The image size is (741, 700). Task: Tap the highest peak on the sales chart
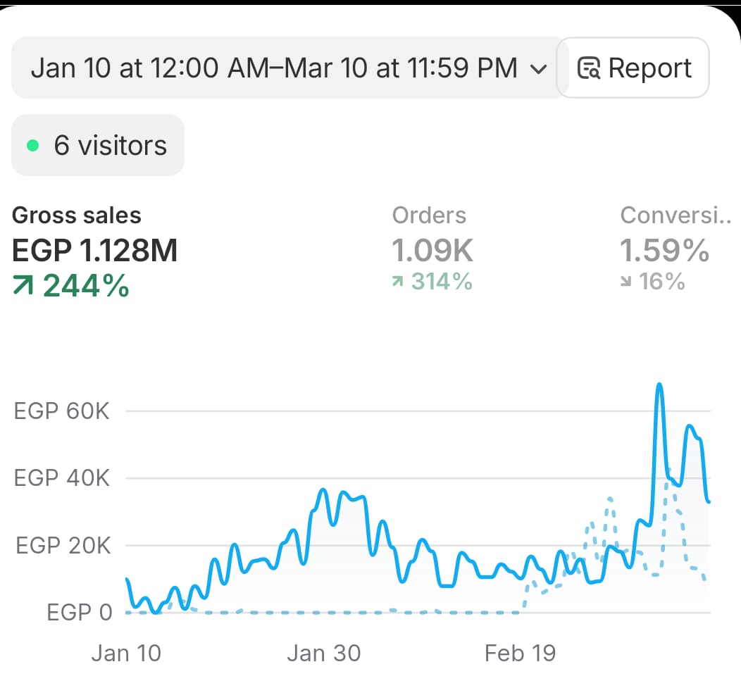659,385
